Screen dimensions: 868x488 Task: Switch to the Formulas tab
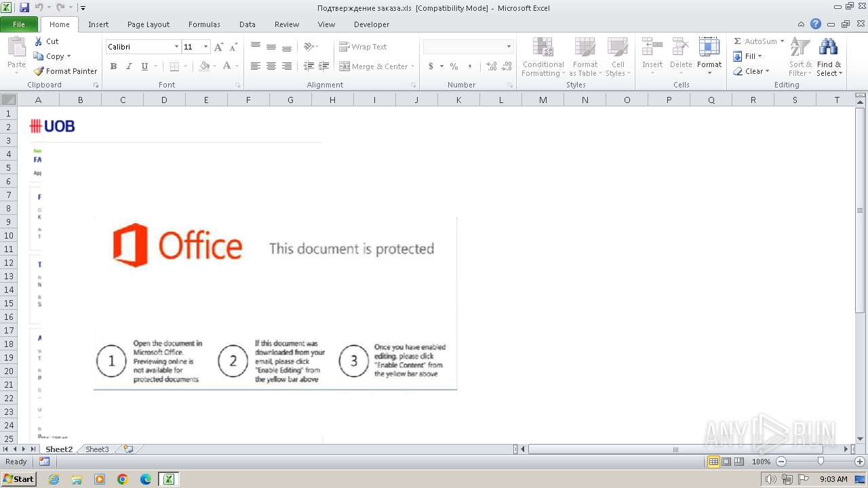tap(204, 24)
